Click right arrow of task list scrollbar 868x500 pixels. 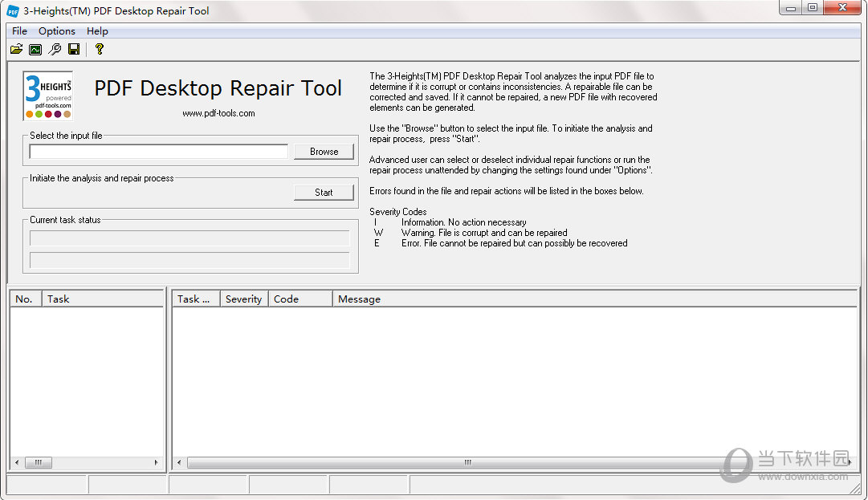[156, 462]
